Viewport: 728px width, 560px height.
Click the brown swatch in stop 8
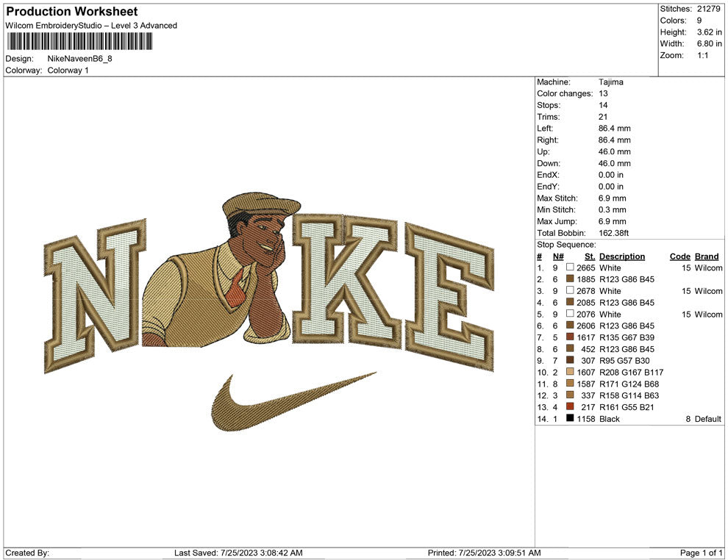(x=570, y=348)
